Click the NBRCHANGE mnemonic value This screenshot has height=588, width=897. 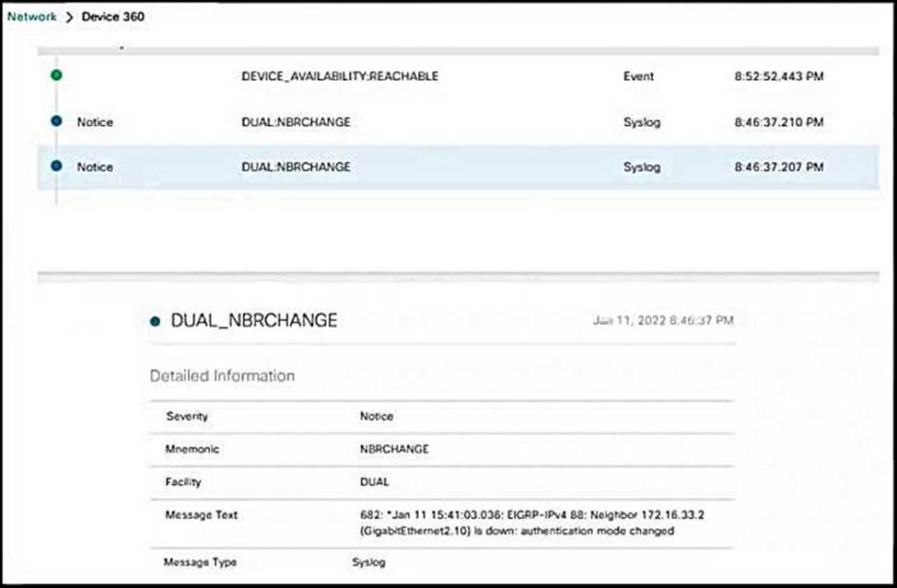click(393, 449)
